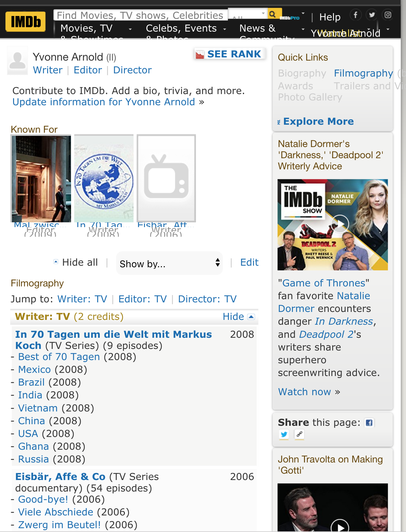Jump to Editor: TV section
Screen dimensions: 406x532
click(142, 299)
